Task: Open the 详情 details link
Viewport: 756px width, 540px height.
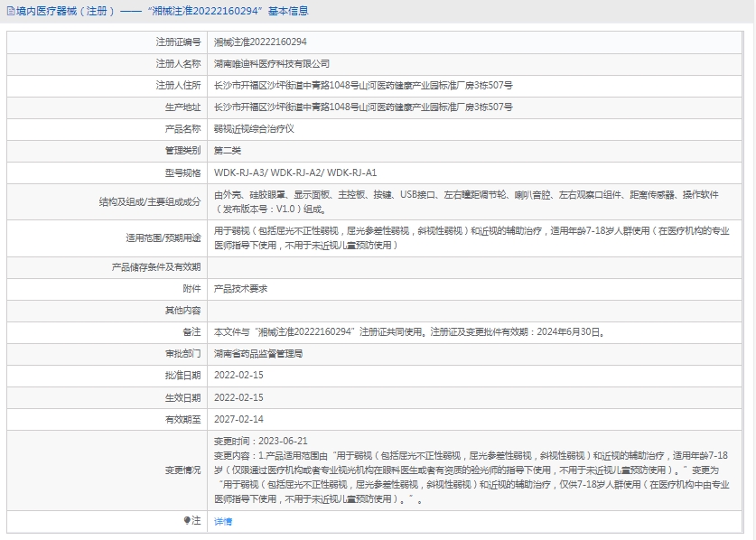Action: (223, 522)
